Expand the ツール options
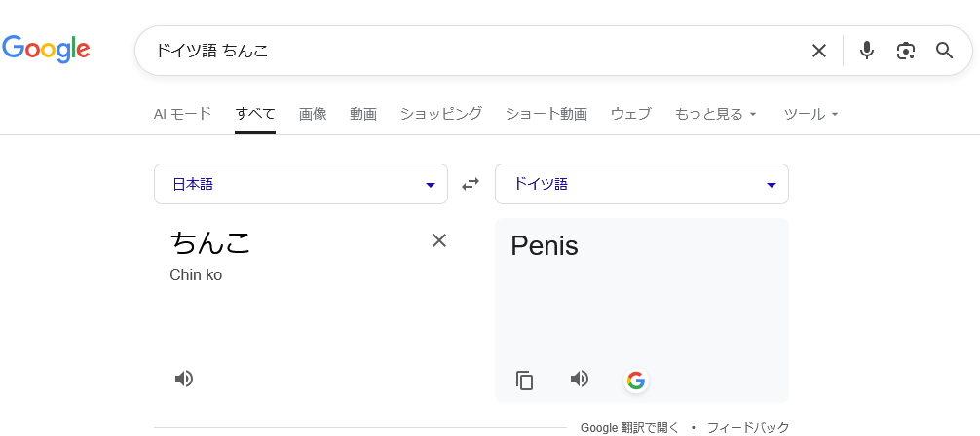The image size is (980, 436). (810, 114)
